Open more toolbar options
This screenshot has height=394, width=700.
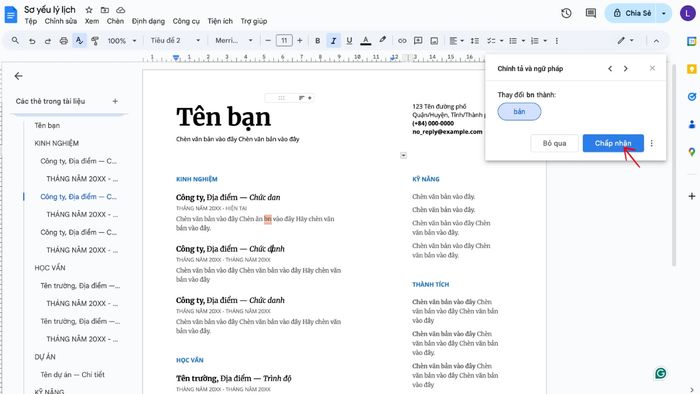click(557, 41)
